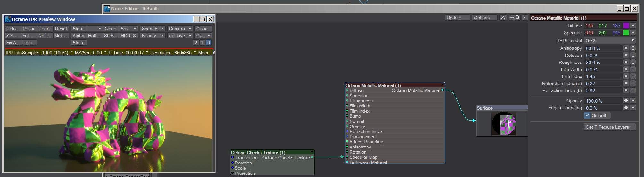Open the Sav... dropdown in IPR window
Screen dimensions: 644x177
[x=128, y=29]
